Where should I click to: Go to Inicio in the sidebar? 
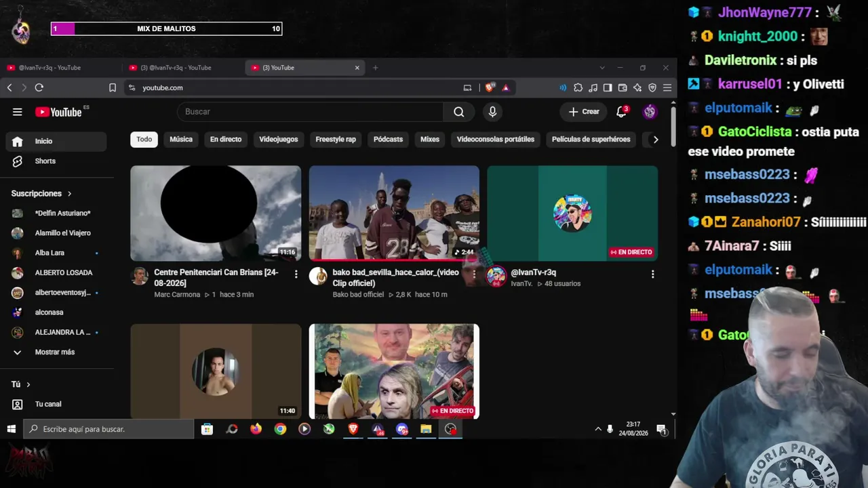56,141
